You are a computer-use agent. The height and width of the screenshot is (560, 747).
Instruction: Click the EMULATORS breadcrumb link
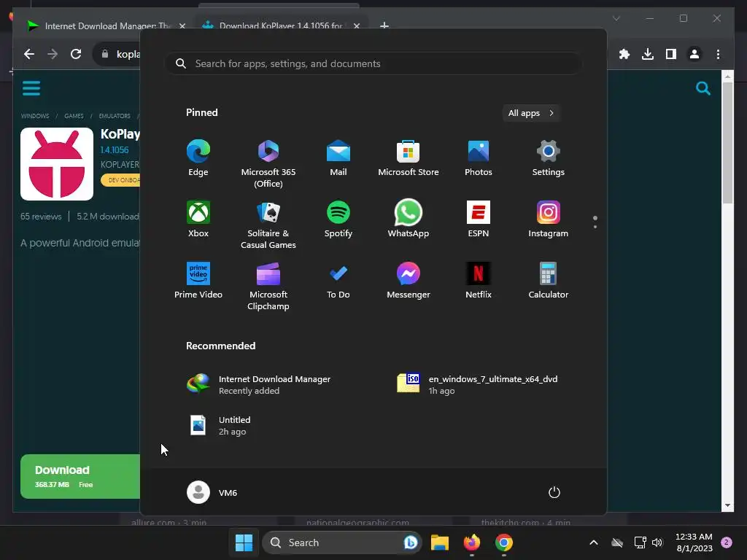coord(115,116)
